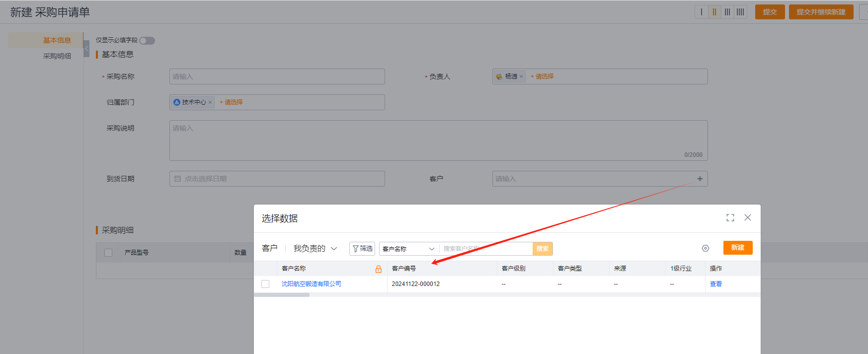Focus the 采购说明 text area
Image resolution: width=868 pixels, height=354 pixels.
439,141
